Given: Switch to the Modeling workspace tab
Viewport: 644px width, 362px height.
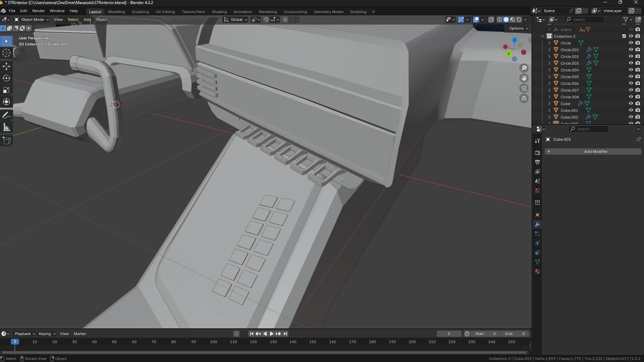Looking at the screenshot, I should [116, 12].
